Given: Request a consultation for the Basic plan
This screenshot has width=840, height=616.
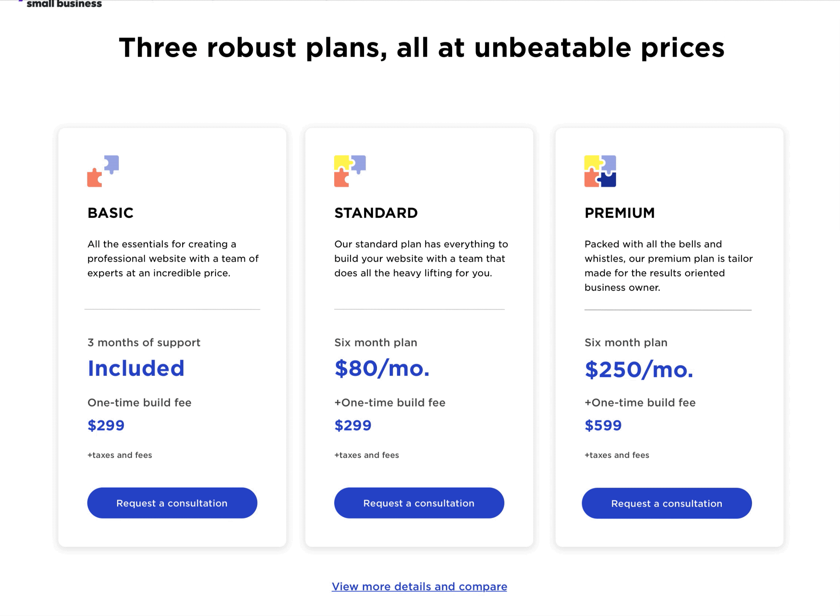Looking at the screenshot, I should 172,503.
